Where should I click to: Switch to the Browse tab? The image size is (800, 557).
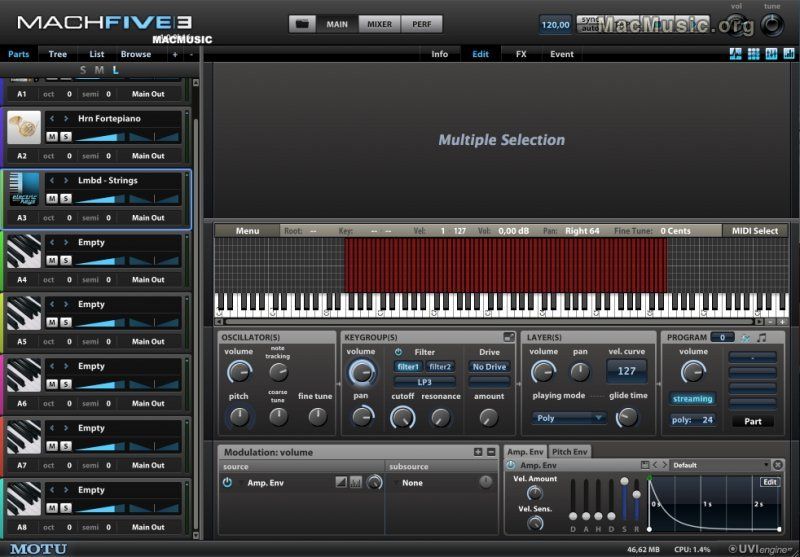[136, 54]
